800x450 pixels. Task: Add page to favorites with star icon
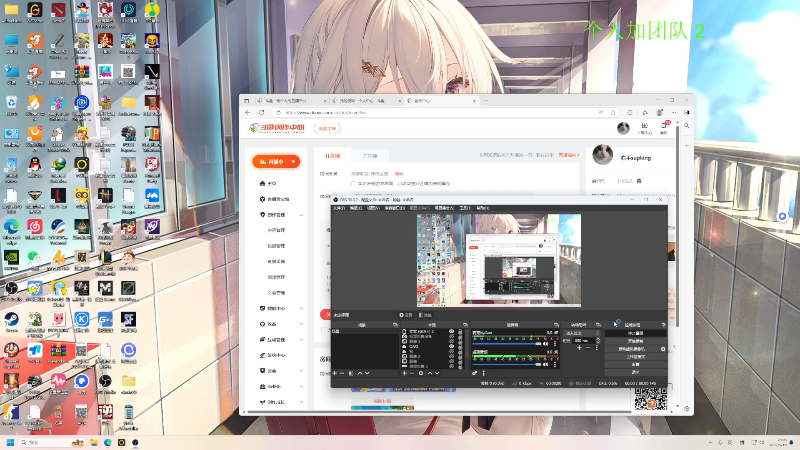tap(613, 112)
